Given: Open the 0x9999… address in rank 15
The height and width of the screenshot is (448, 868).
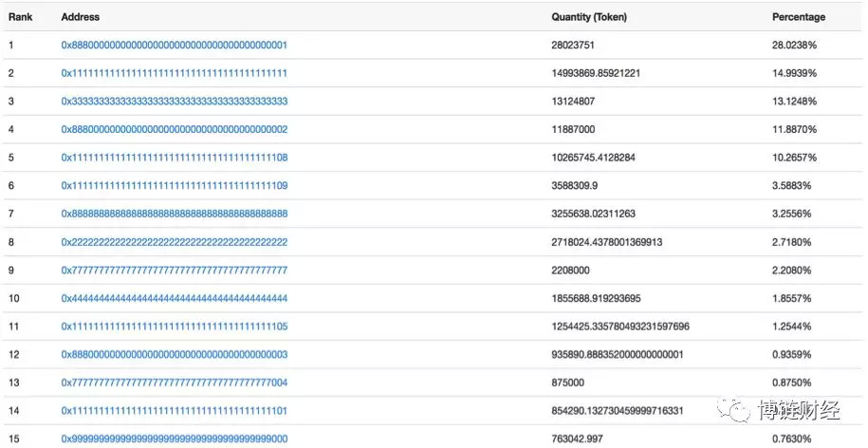Looking at the screenshot, I should coord(174,439).
